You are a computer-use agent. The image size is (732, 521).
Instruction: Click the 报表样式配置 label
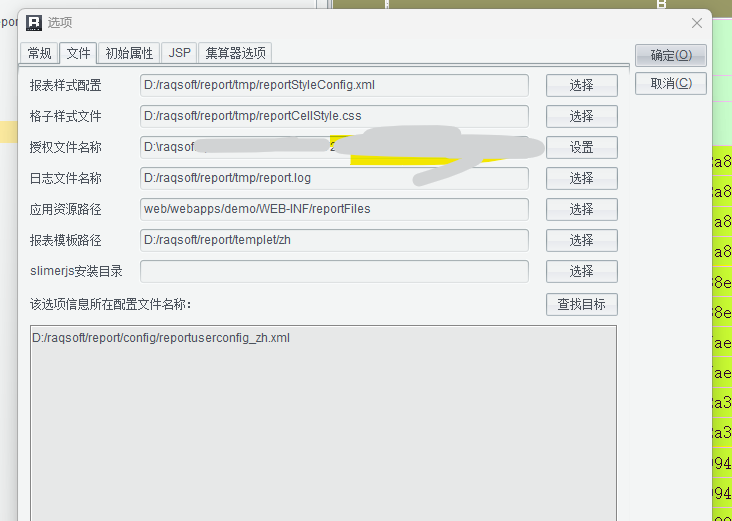(x=65, y=85)
